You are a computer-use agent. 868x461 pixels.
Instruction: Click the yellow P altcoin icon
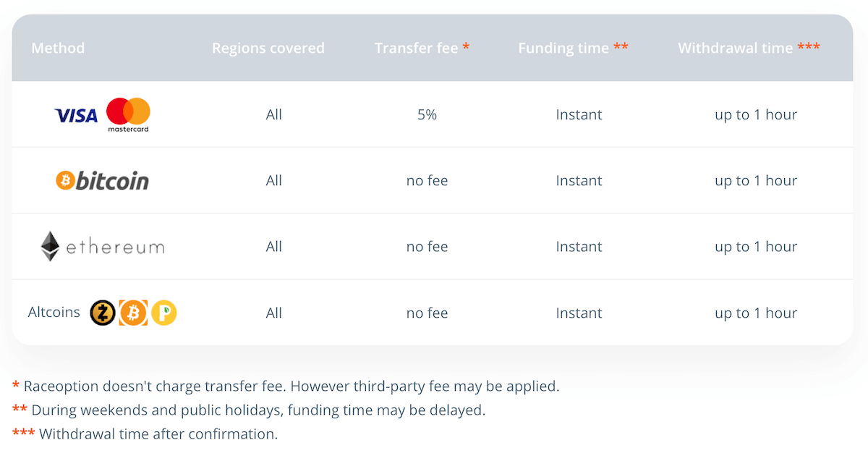[164, 313]
